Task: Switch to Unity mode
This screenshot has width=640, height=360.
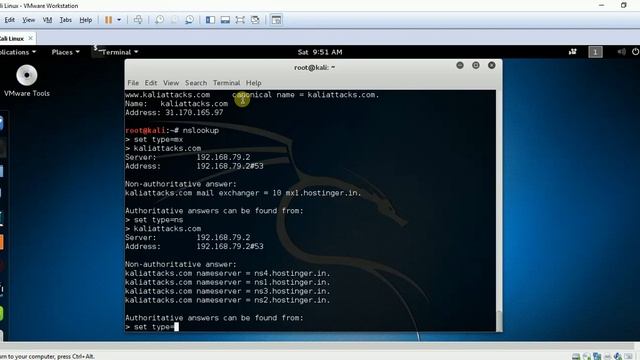Action: click(255, 20)
